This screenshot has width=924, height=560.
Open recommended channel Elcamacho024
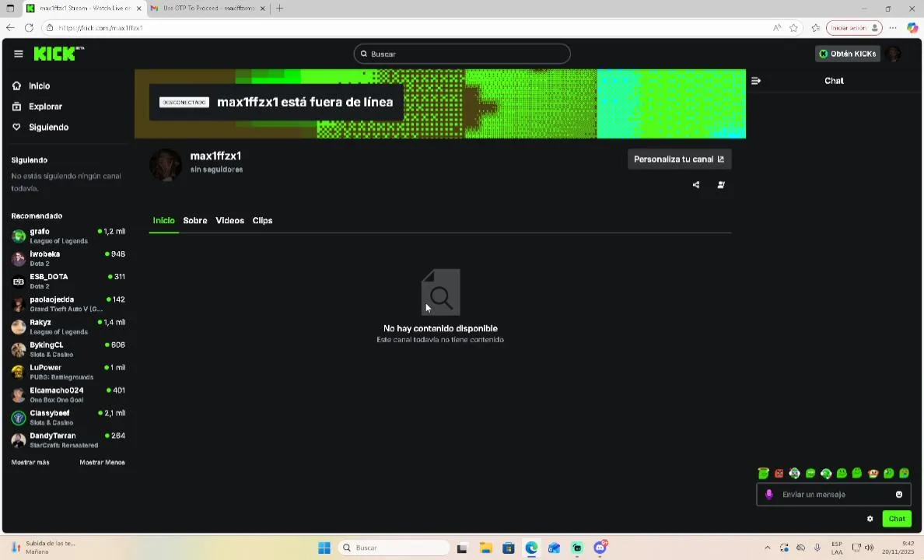coord(68,395)
